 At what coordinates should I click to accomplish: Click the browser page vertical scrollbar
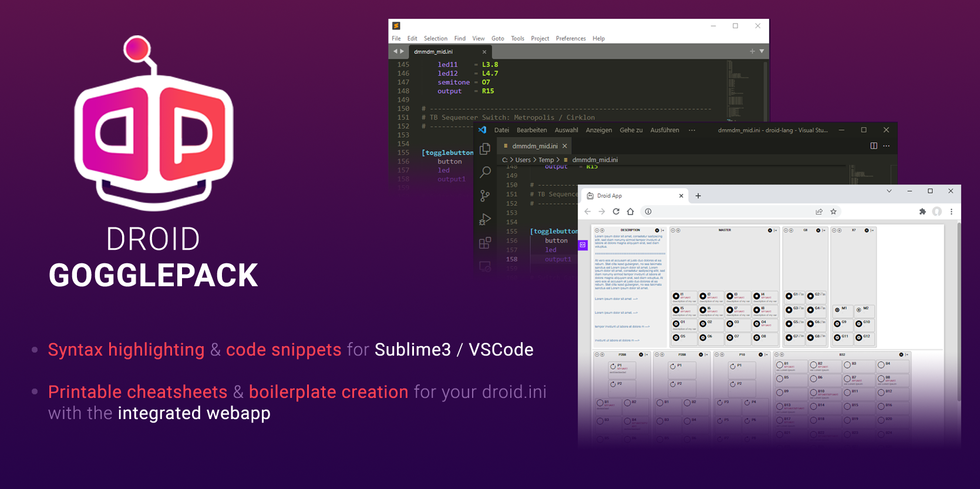pyautogui.click(x=959, y=312)
